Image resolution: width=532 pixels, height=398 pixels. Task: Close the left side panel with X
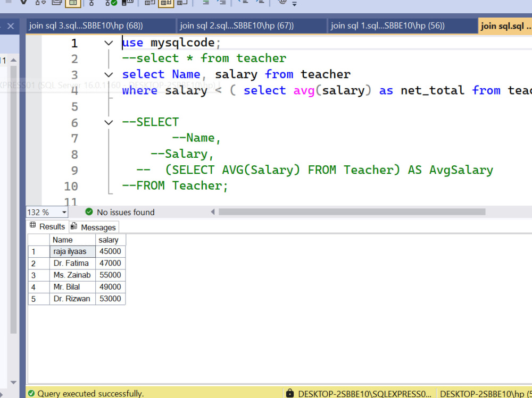[x=11, y=26]
